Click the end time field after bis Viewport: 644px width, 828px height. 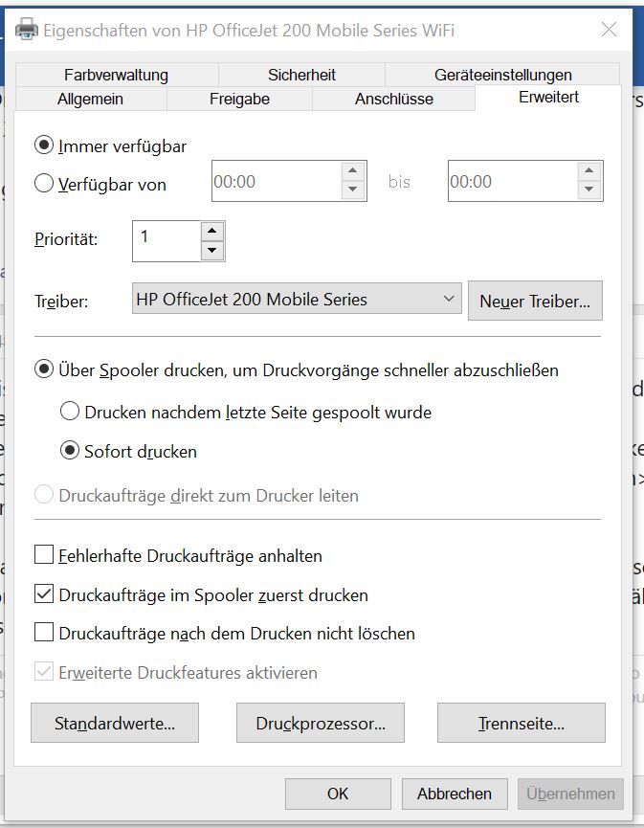pos(513,181)
